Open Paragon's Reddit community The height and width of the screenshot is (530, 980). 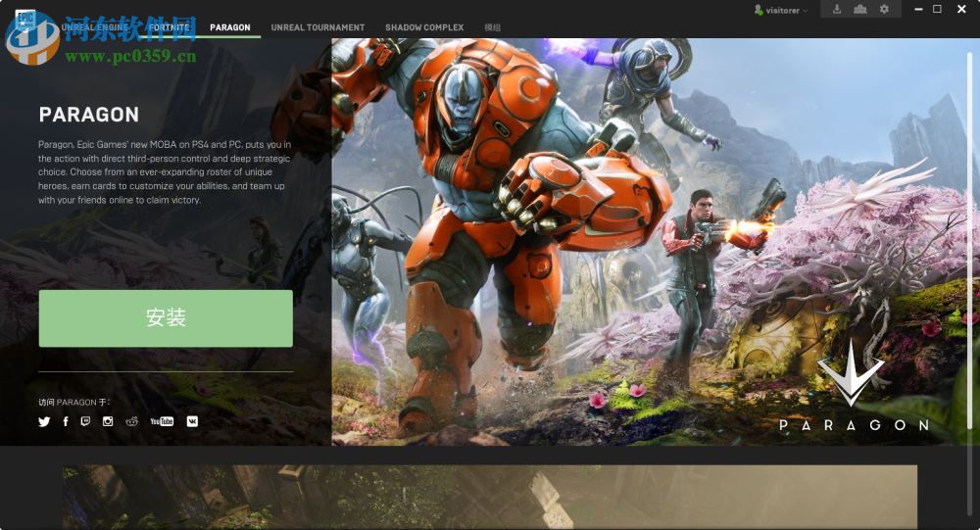tap(131, 421)
